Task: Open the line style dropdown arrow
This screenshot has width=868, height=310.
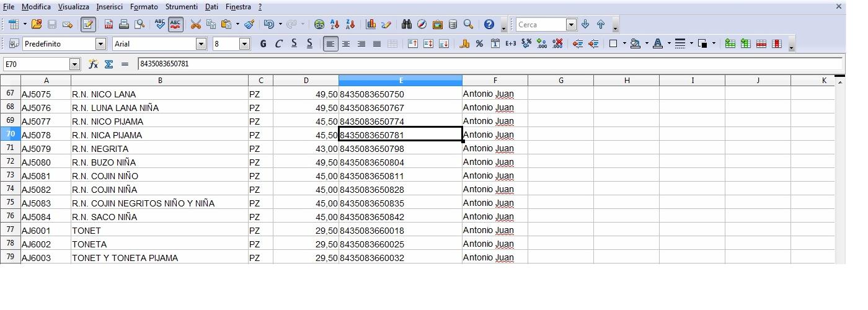Action: 691,43
